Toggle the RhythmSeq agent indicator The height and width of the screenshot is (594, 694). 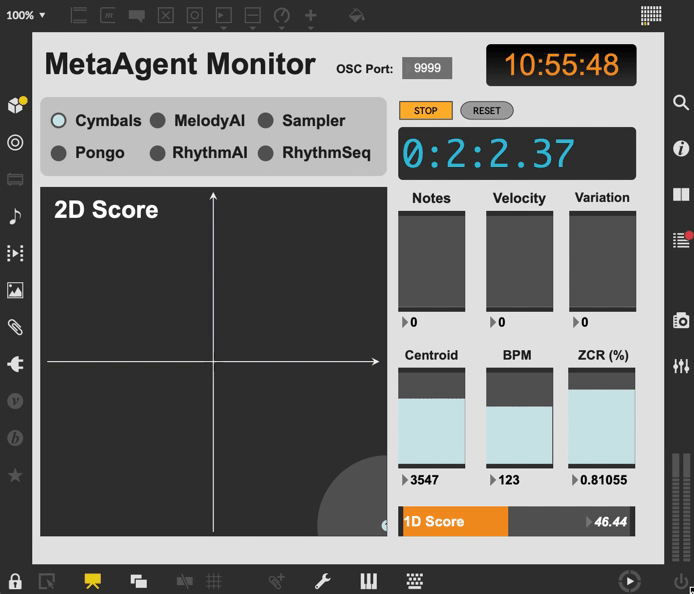coord(266,153)
